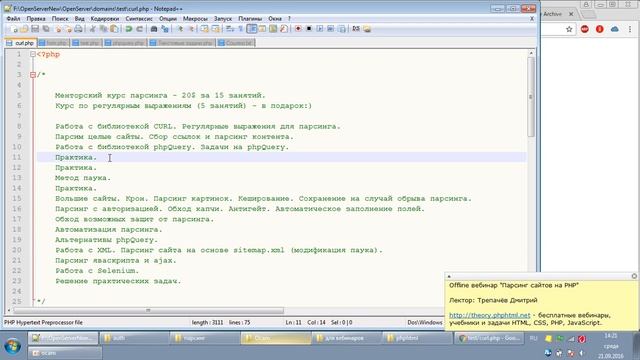This screenshot has width=640, height=360.
Task: Click the run macro multiple times icon
Action: [x=331, y=29]
